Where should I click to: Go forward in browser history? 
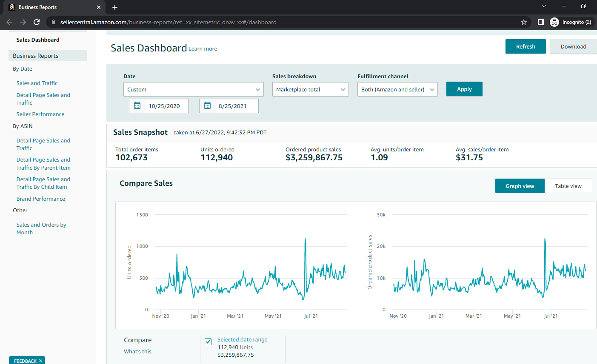(23, 22)
